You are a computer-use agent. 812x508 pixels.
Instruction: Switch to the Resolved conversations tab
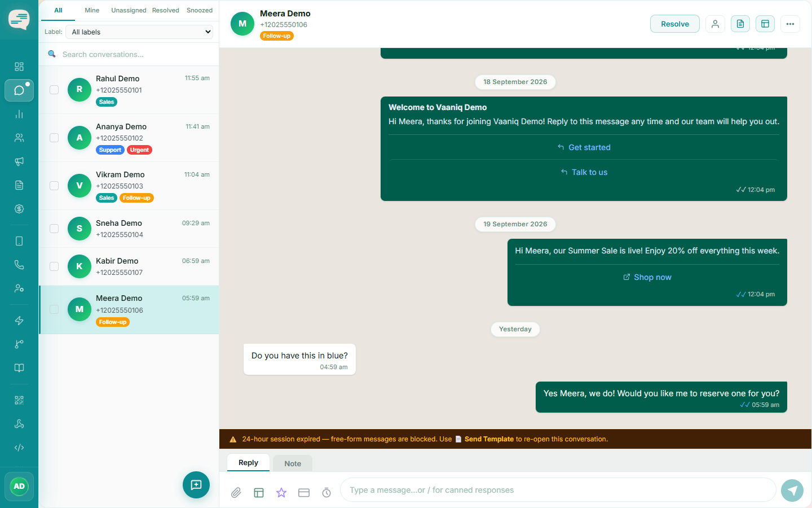[x=166, y=10]
